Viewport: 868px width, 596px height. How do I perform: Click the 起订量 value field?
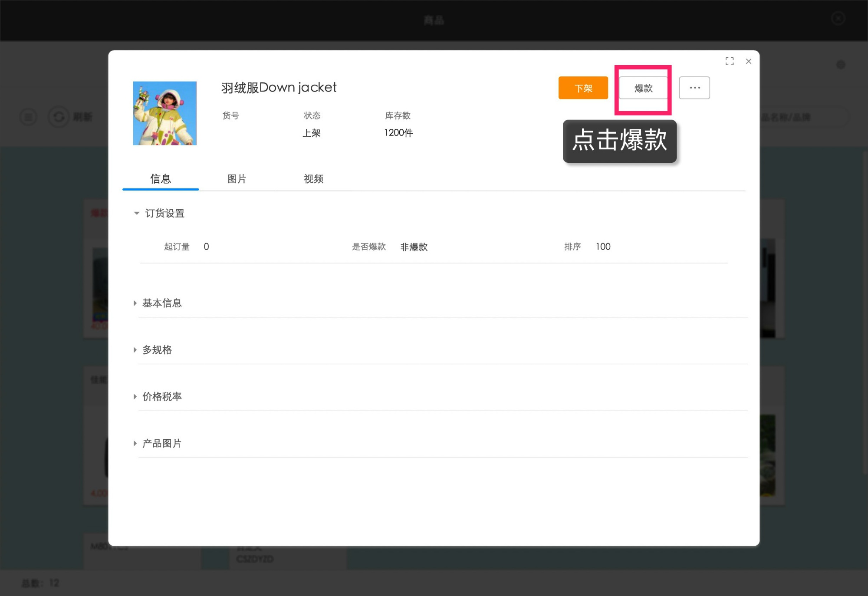click(206, 247)
